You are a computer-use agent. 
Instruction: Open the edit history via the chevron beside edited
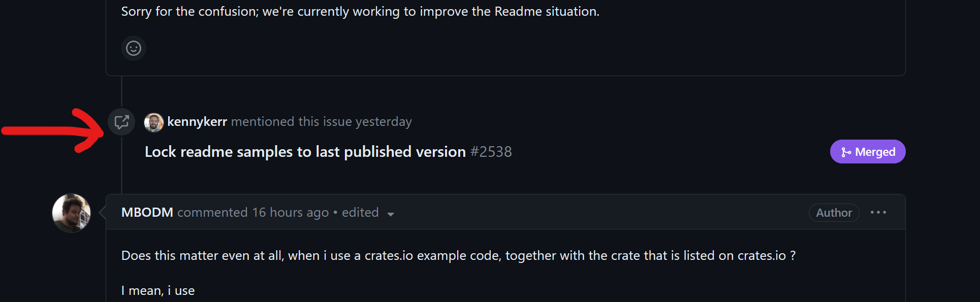[391, 214]
